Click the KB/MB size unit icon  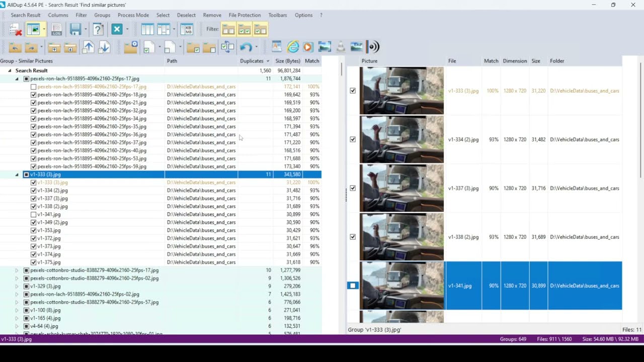[187, 29]
